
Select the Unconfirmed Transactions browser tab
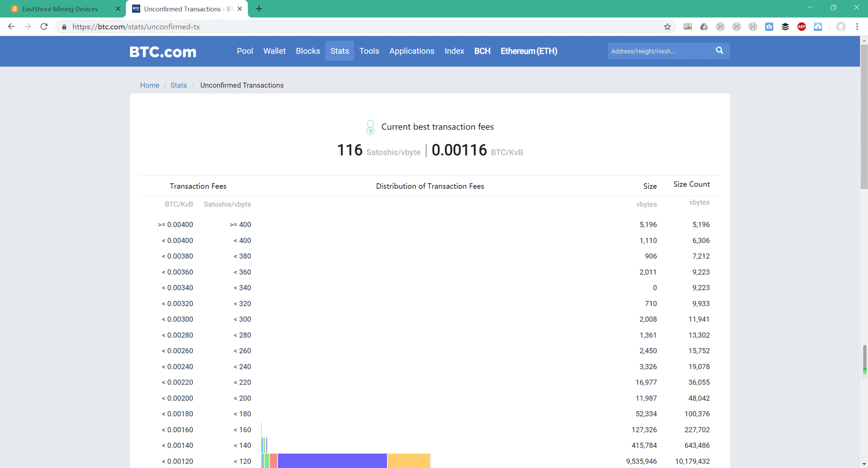click(x=187, y=9)
